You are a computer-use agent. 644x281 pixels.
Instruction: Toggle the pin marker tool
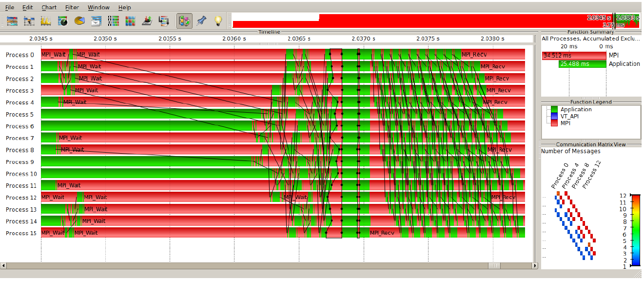pyautogui.click(x=201, y=21)
